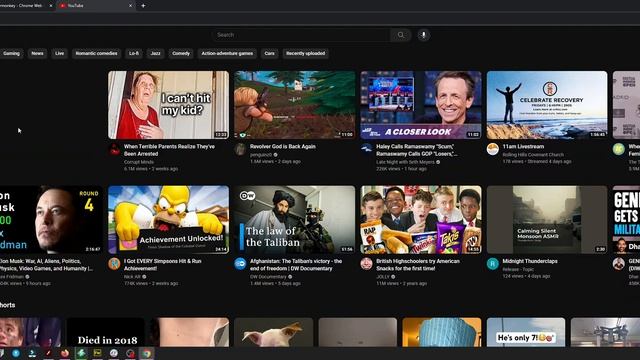Open JOLLY channel avatar

tap(367, 264)
